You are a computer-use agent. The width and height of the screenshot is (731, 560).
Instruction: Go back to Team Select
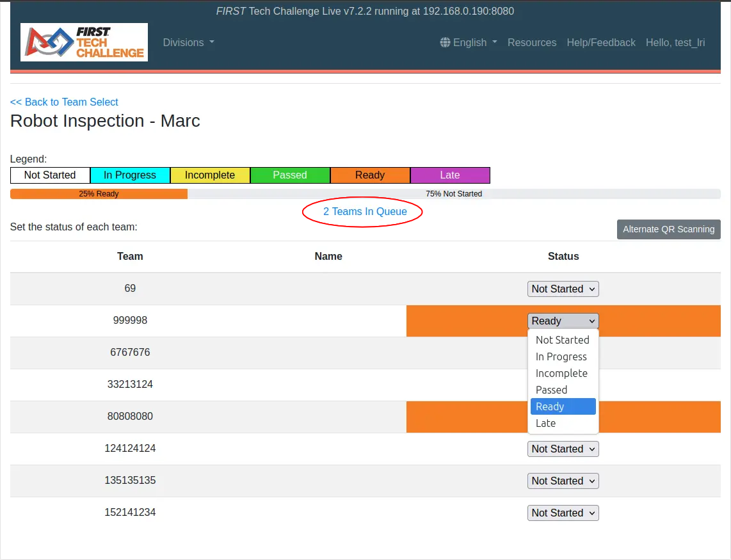[x=64, y=102]
